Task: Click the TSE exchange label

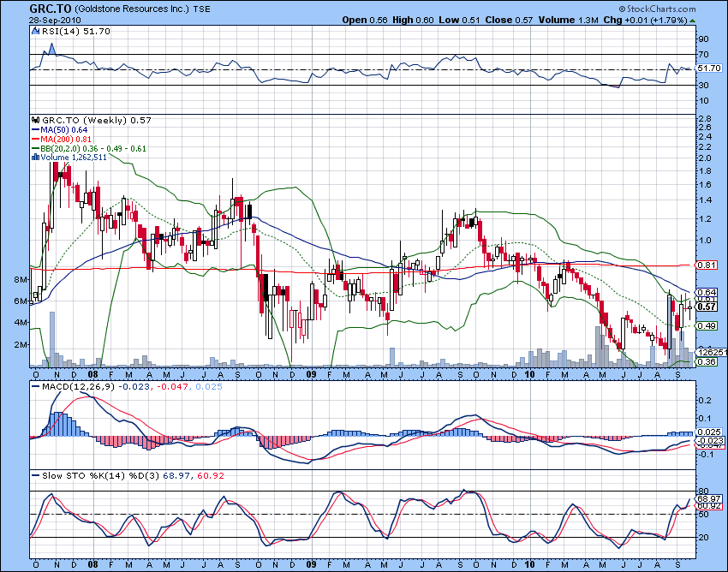Action: pyautogui.click(x=201, y=9)
